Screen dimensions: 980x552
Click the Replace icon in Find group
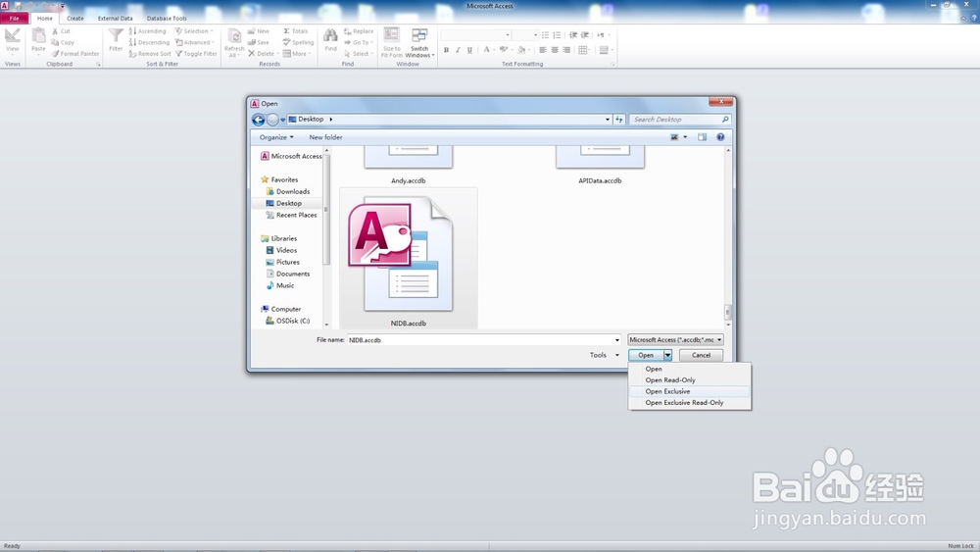[348, 31]
